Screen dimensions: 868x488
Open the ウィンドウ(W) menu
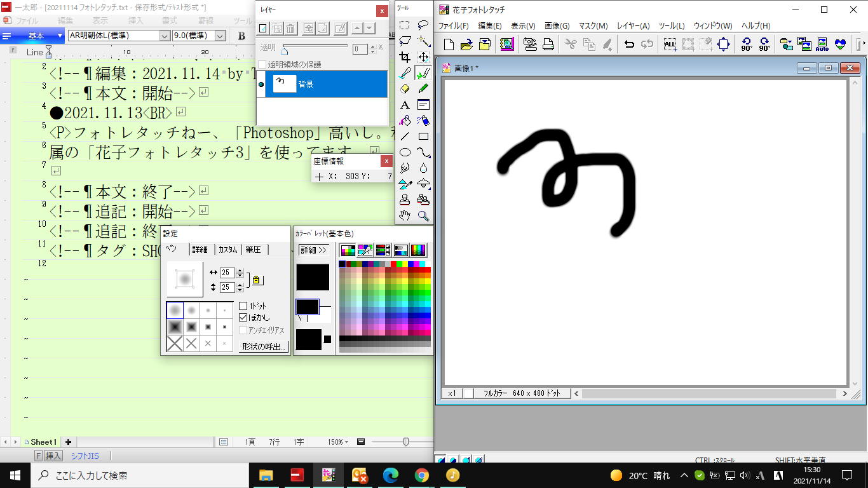pos(712,26)
